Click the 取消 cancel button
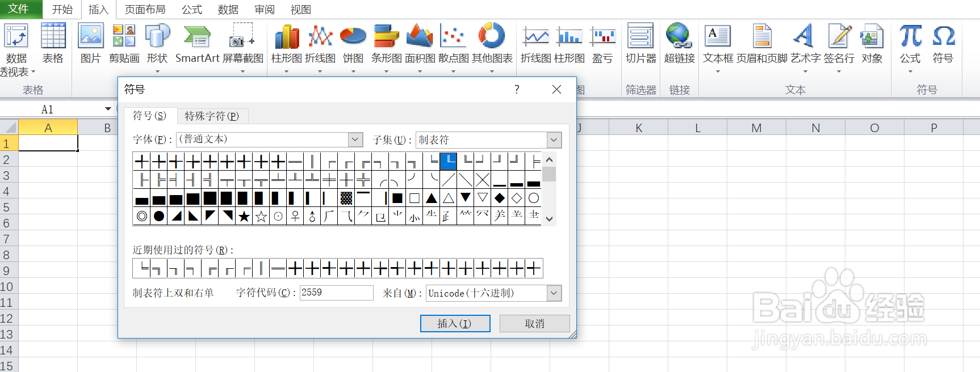Viewport: 980px width, 372px height. point(534,323)
